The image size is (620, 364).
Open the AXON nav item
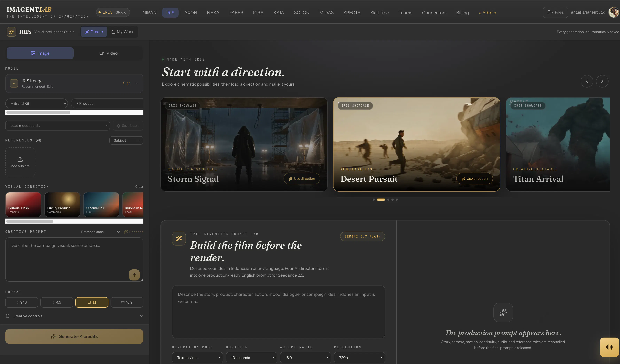(x=190, y=13)
